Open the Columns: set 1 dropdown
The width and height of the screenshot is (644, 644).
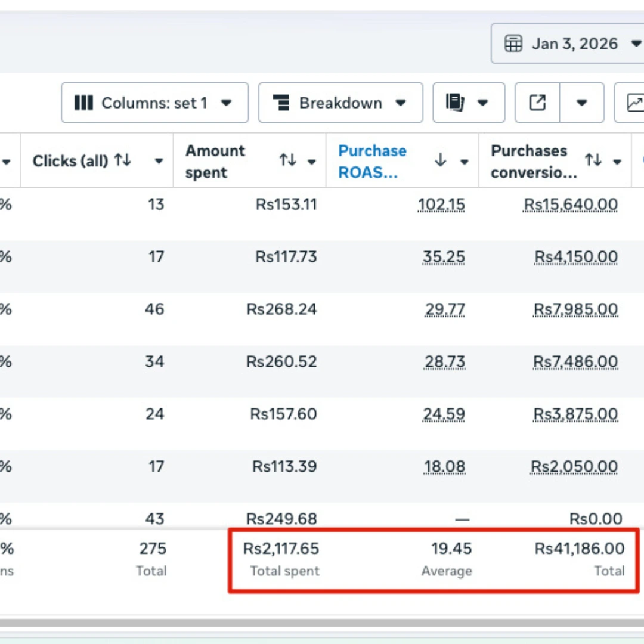point(154,103)
